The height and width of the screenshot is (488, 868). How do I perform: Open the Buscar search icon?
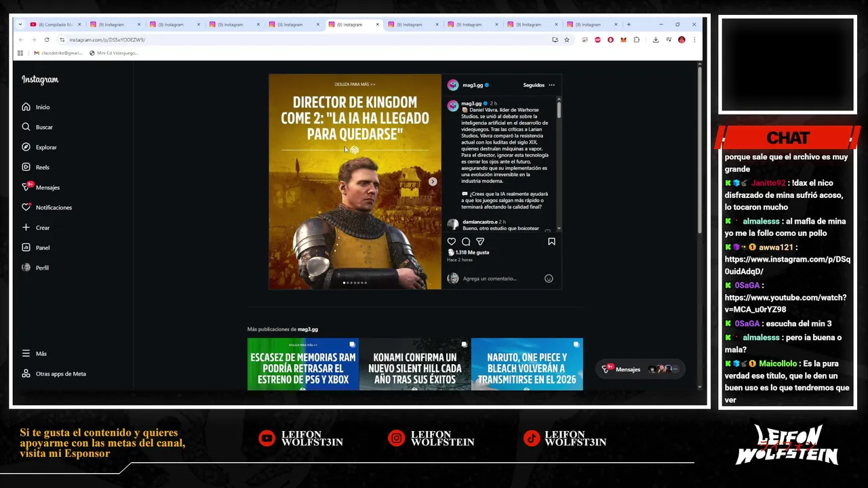point(26,127)
